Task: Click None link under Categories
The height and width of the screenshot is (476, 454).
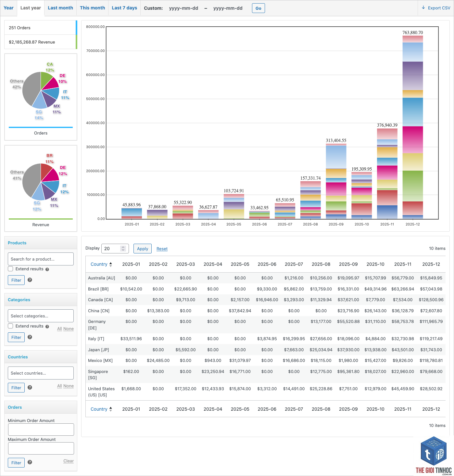Action: pos(69,329)
